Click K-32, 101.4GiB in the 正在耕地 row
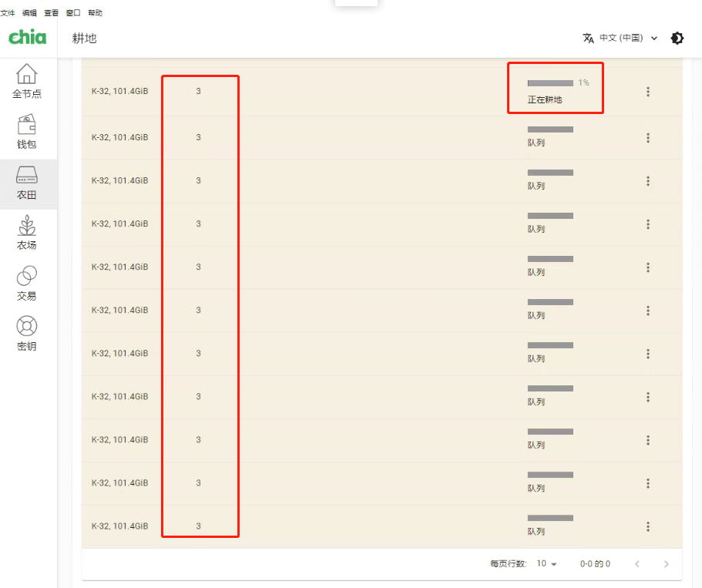The height and width of the screenshot is (588, 702). point(119,92)
